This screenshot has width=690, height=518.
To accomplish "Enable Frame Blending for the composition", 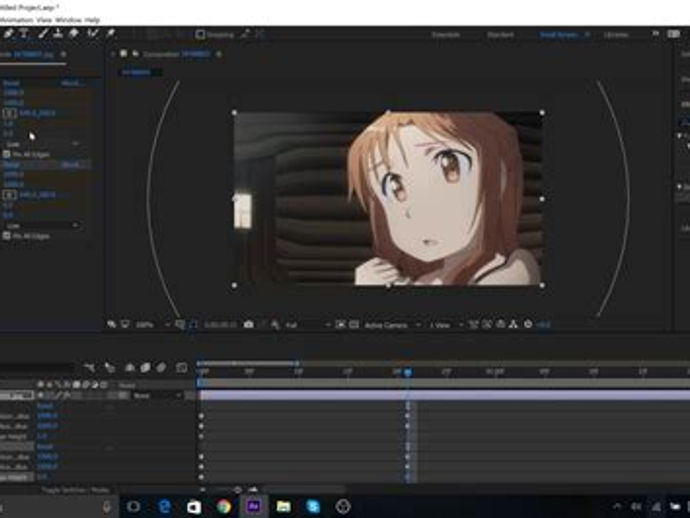I will (146, 367).
